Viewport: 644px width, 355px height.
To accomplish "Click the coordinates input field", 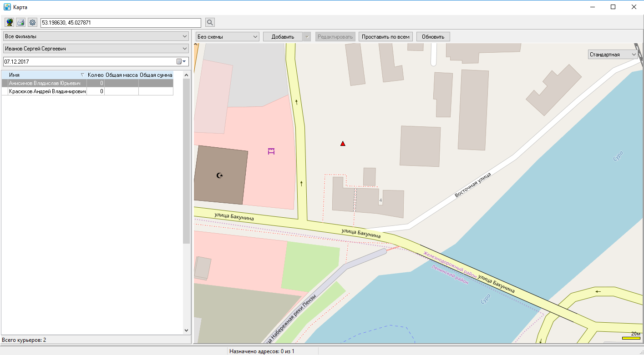I will 121,22.
